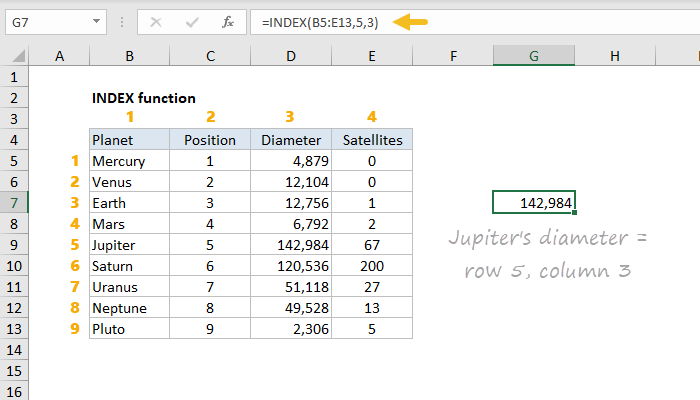Click Pluto's satellites value 5
The image size is (700, 400).
[x=372, y=329]
